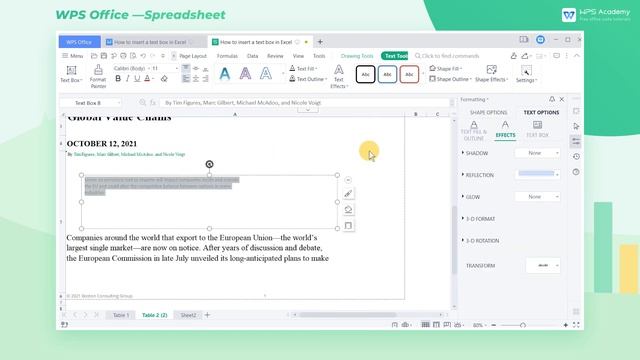Switch to TEXT OPTIONS in Formatting pane
The height and width of the screenshot is (360, 640).
[541, 113]
